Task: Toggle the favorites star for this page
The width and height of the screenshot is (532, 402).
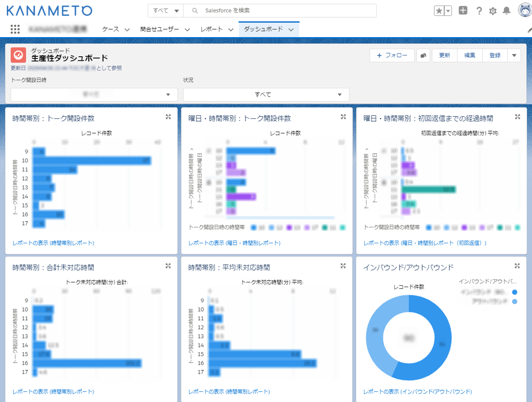Action: (440, 10)
